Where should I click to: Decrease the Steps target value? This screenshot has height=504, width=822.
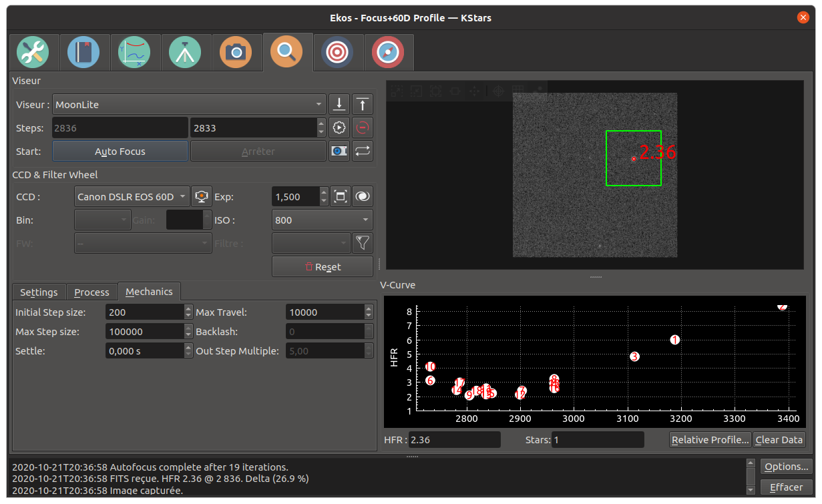(322, 132)
